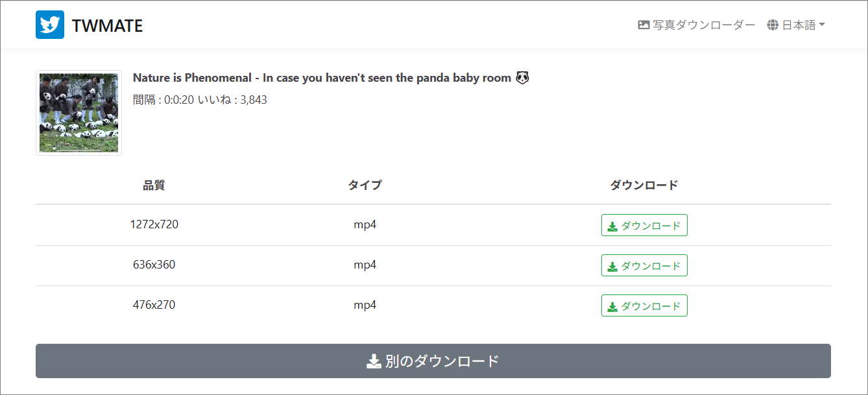
Task: Click the panda video thumbnail
Action: click(78, 112)
